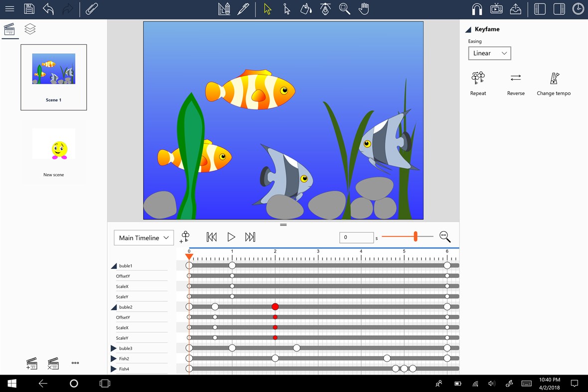Expand the Fish2 layer track
Screen dimensions: 588x392
(113, 358)
